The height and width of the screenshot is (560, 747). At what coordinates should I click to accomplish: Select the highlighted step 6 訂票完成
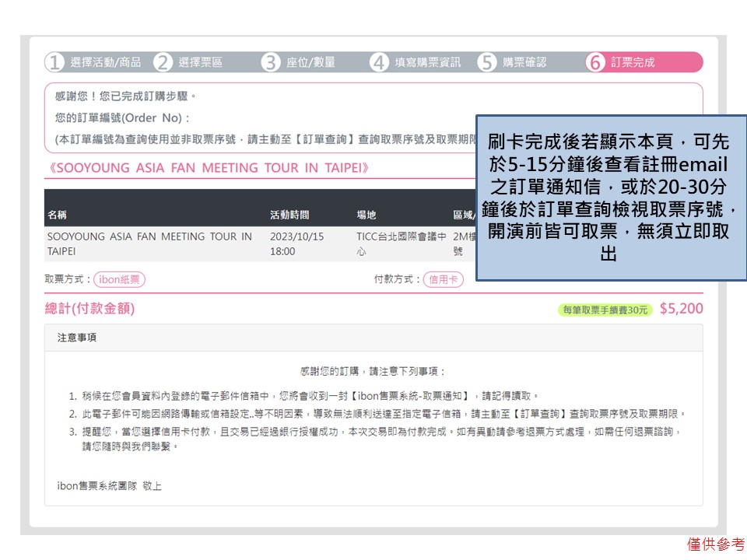(x=644, y=62)
